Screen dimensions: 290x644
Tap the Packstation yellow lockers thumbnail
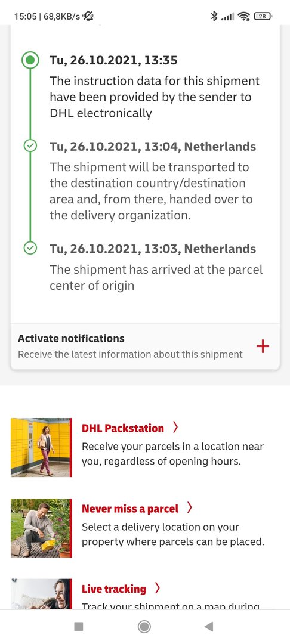pyautogui.click(x=41, y=447)
